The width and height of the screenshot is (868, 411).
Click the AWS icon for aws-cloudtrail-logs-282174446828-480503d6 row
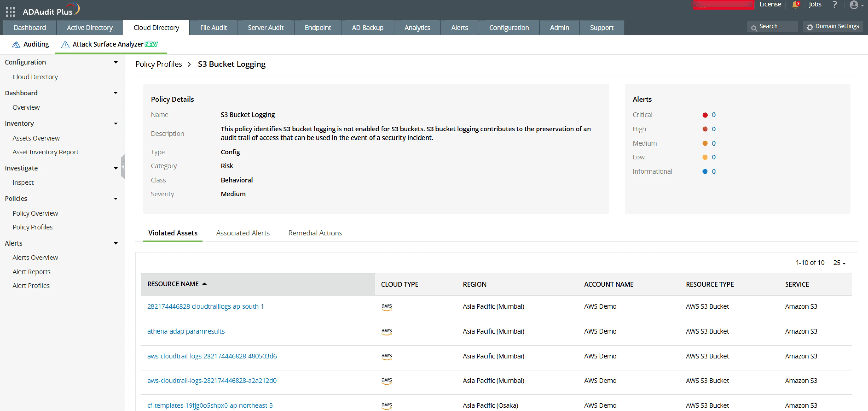click(387, 356)
